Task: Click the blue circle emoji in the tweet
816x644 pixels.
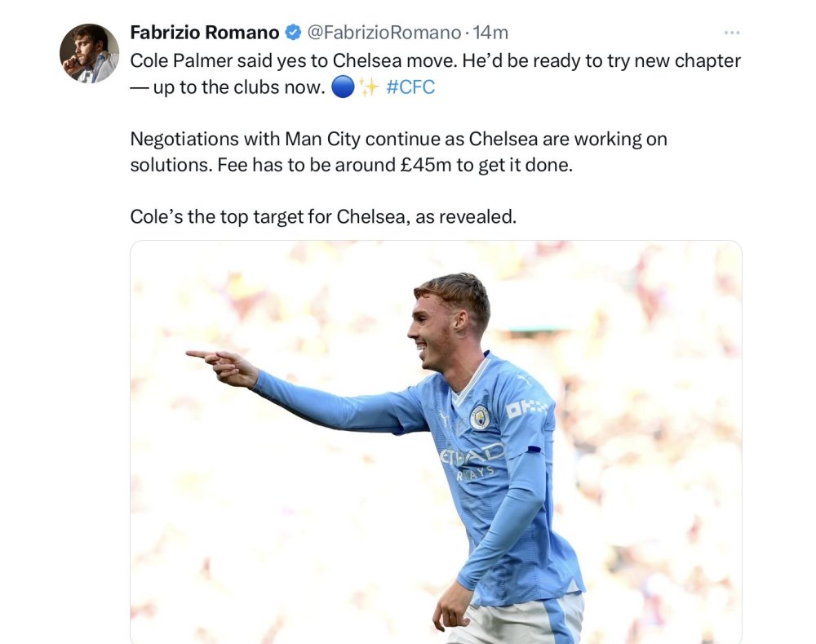Action: pos(343,87)
